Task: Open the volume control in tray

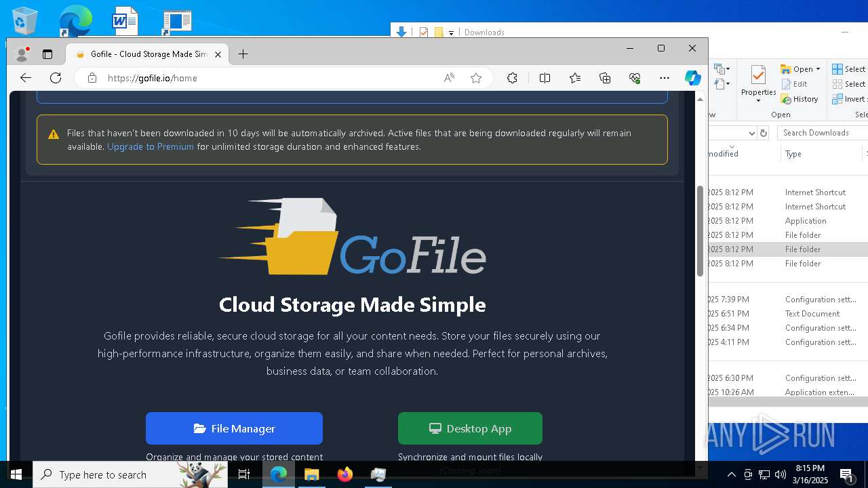Action: click(780, 474)
